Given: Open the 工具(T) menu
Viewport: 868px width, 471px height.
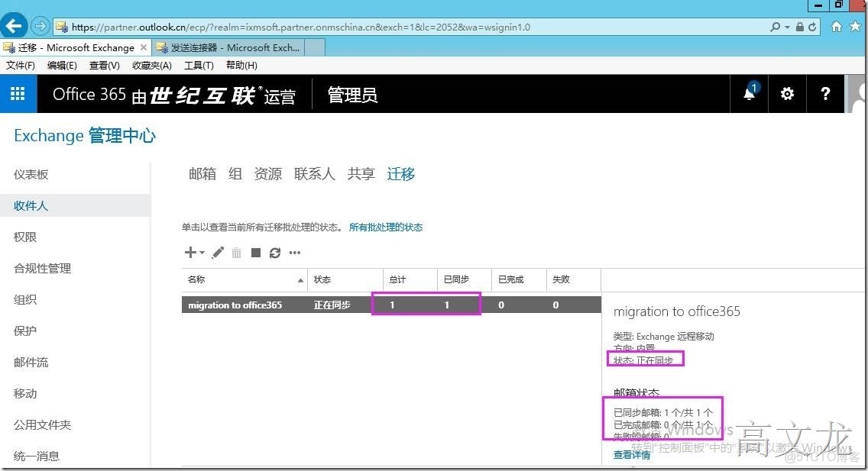Looking at the screenshot, I should point(198,65).
